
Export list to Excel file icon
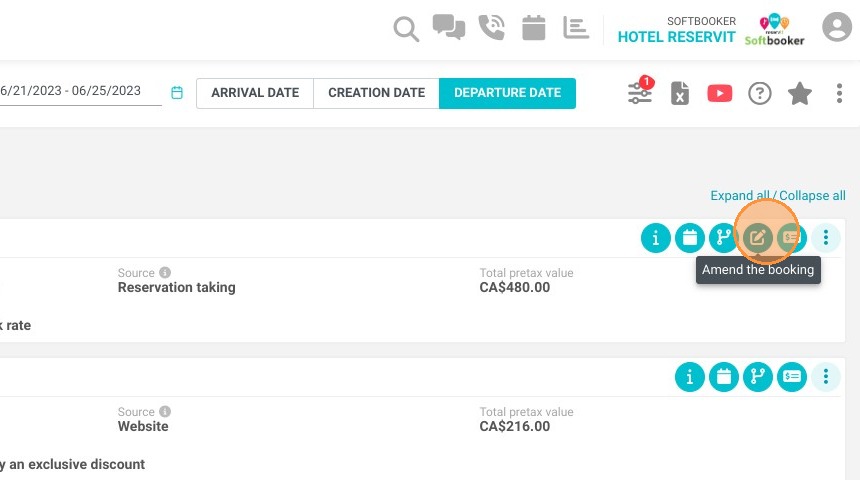pyautogui.click(x=680, y=93)
